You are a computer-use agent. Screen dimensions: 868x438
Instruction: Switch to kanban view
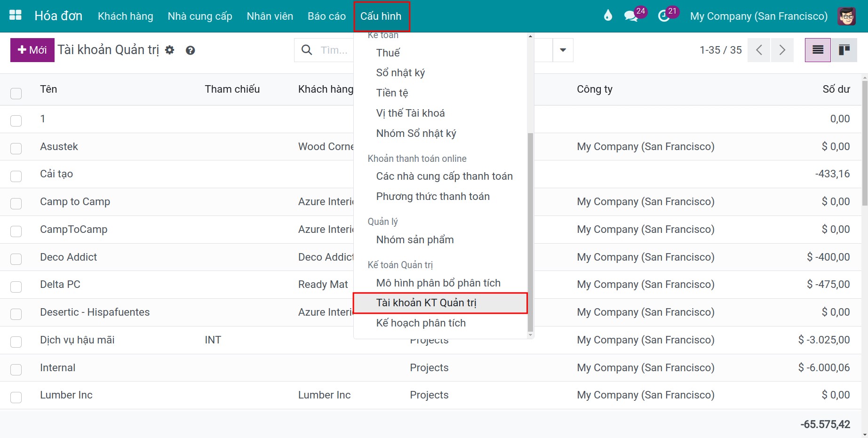pyautogui.click(x=844, y=50)
